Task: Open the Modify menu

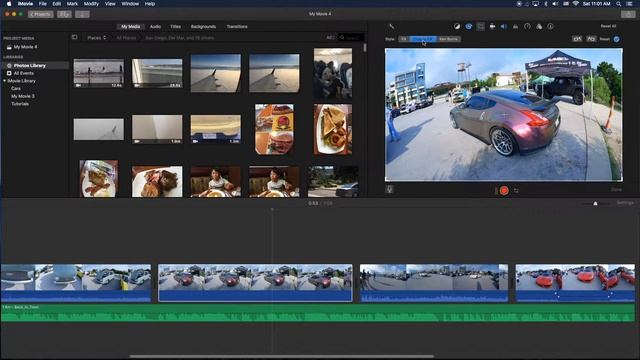Action: pyautogui.click(x=91, y=4)
